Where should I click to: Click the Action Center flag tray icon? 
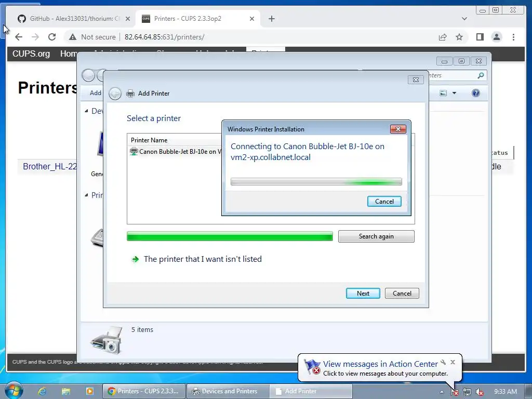[455, 392]
